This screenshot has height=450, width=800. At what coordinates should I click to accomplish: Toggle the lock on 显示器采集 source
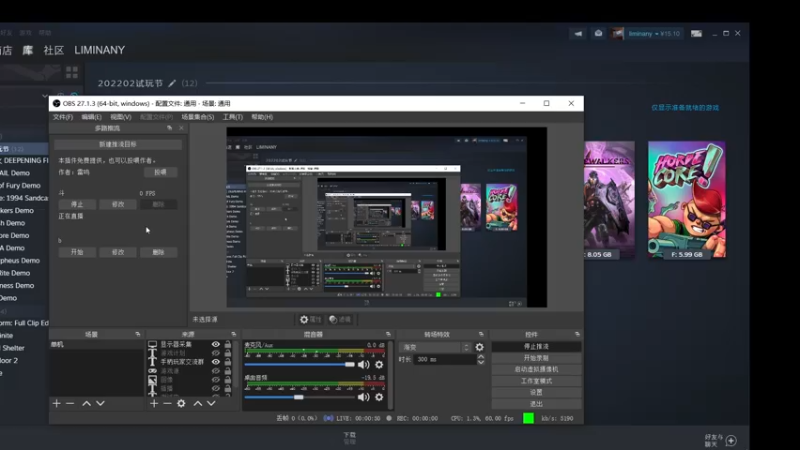click(228, 344)
